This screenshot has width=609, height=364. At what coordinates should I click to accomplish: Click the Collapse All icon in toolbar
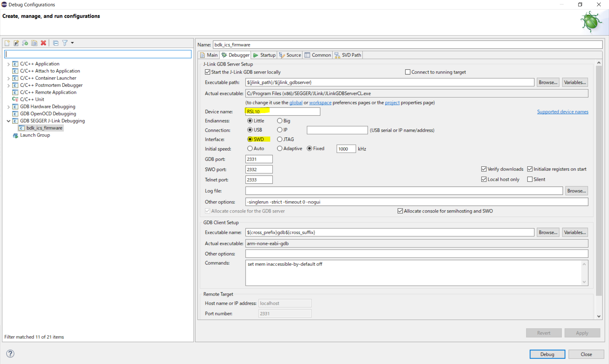click(56, 43)
